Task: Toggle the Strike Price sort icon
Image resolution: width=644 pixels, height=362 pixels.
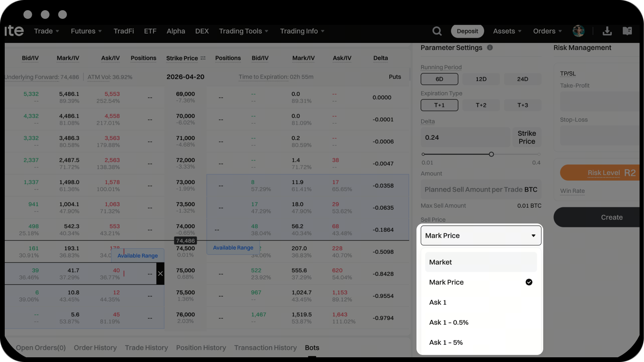Action: [203, 58]
